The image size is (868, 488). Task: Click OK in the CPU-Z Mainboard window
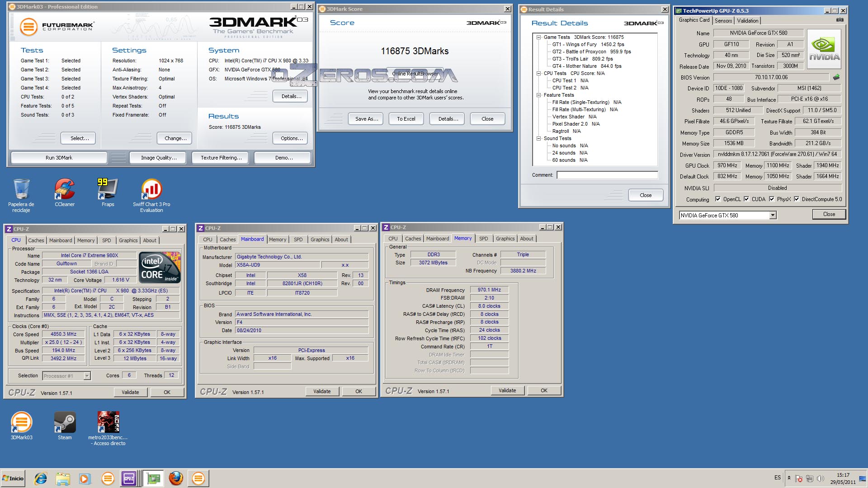359,391
